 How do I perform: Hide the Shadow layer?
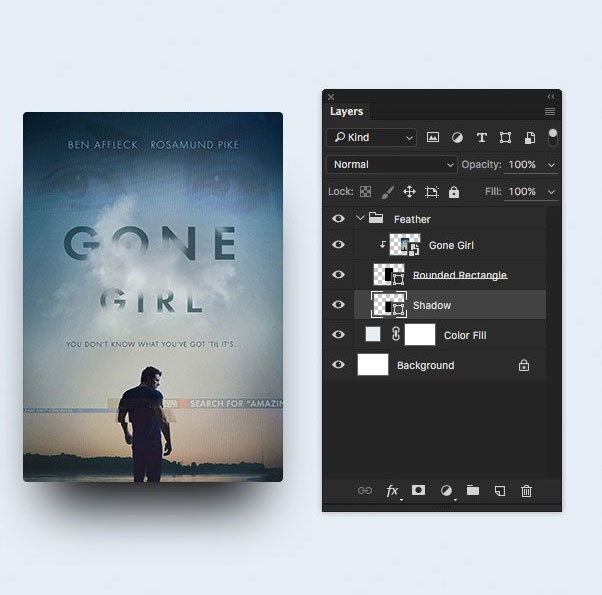[338, 304]
